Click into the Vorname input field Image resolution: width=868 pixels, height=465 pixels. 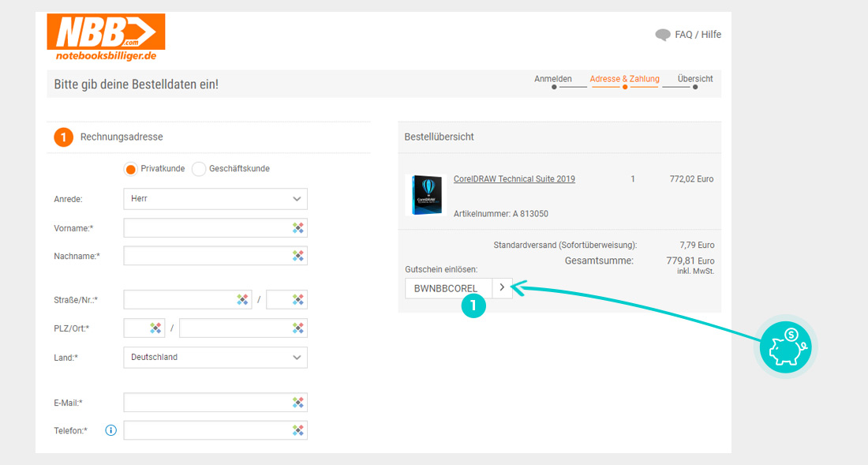click(215, 227)
